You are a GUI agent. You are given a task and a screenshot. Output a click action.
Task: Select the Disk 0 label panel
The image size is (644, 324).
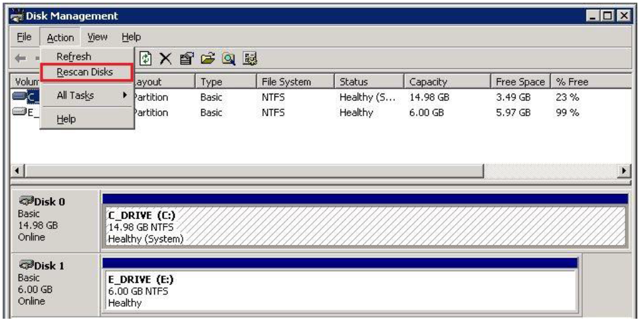point(54,220)
